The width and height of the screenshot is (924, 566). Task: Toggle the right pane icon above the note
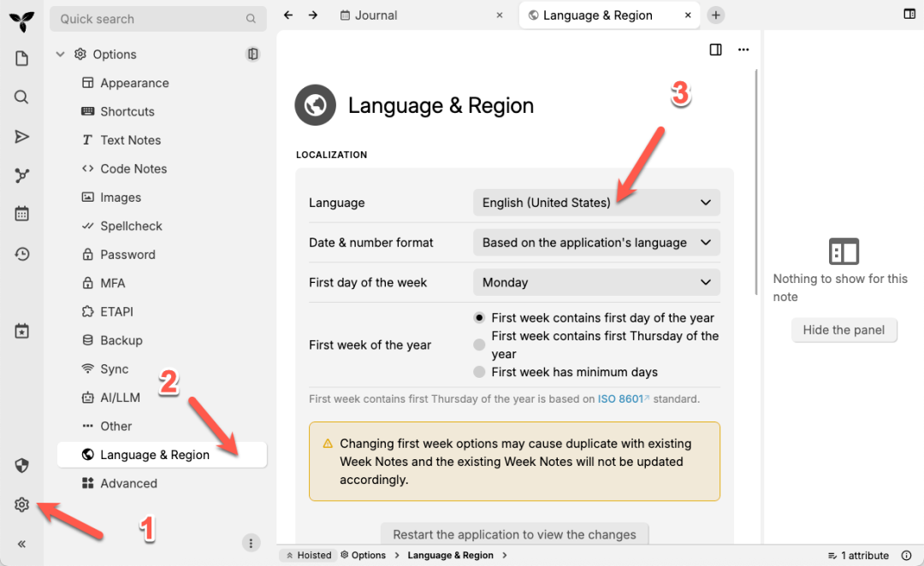click(716, 50)
